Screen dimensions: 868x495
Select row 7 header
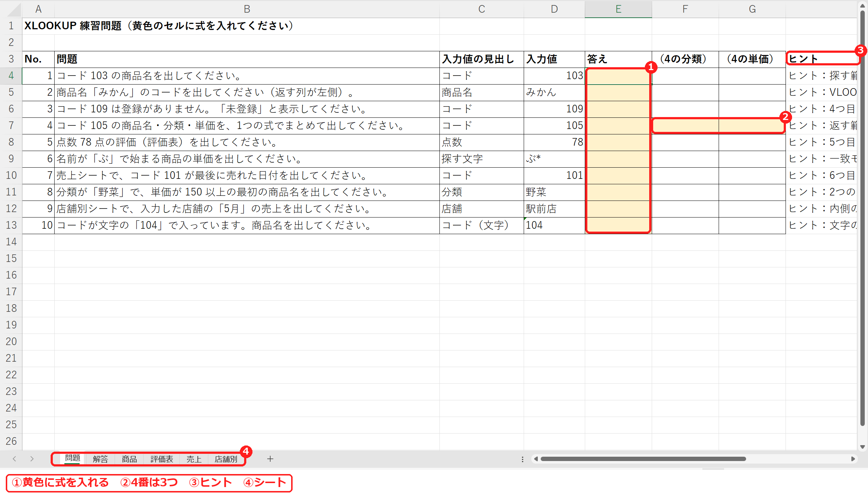coord(11,125)
